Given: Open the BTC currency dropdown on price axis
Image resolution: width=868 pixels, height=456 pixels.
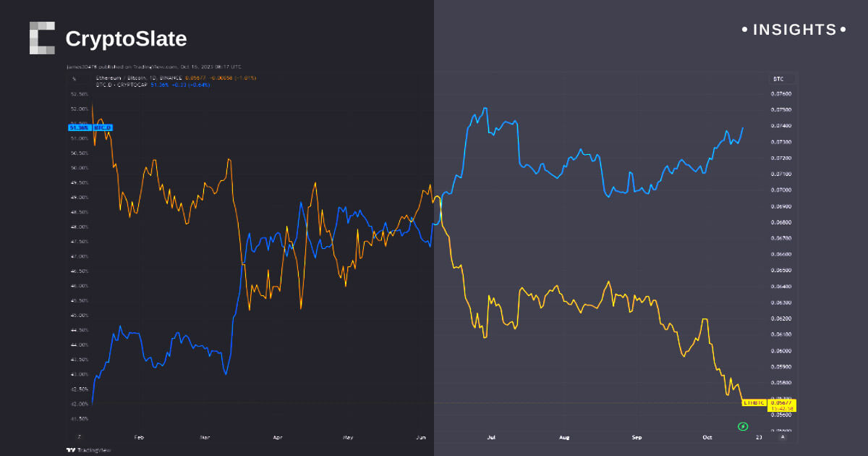Looking at the screenshot, I should click(781, 78).
